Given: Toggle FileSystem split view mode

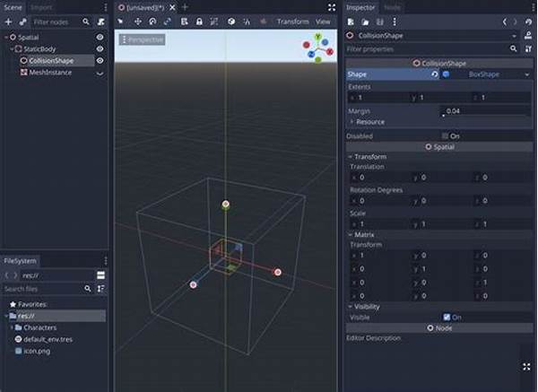Looking at the screenshot, I should click(100, 275).
